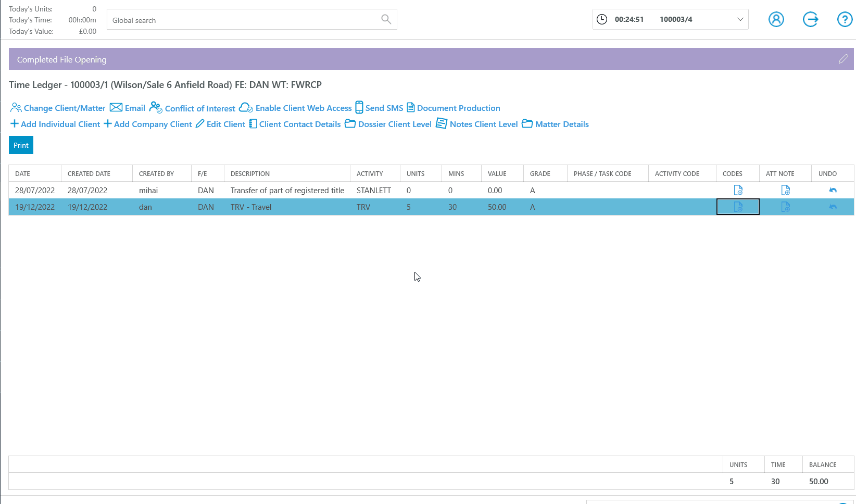Open the Email link
Viewport: 856px width, 504px height.
pos(128,108)
